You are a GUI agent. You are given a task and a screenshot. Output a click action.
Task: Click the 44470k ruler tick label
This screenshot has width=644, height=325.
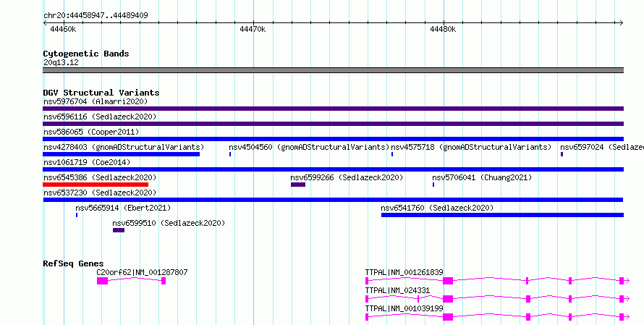253,29
